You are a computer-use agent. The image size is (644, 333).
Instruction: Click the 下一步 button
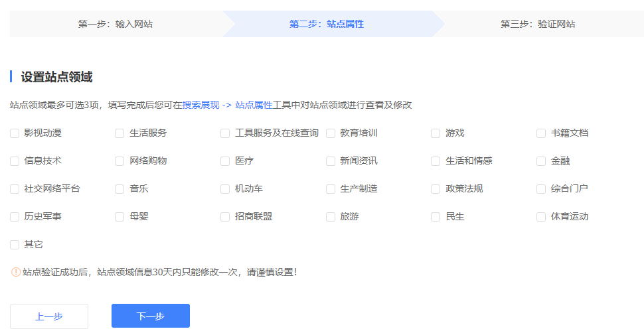[x=151, y=316]
